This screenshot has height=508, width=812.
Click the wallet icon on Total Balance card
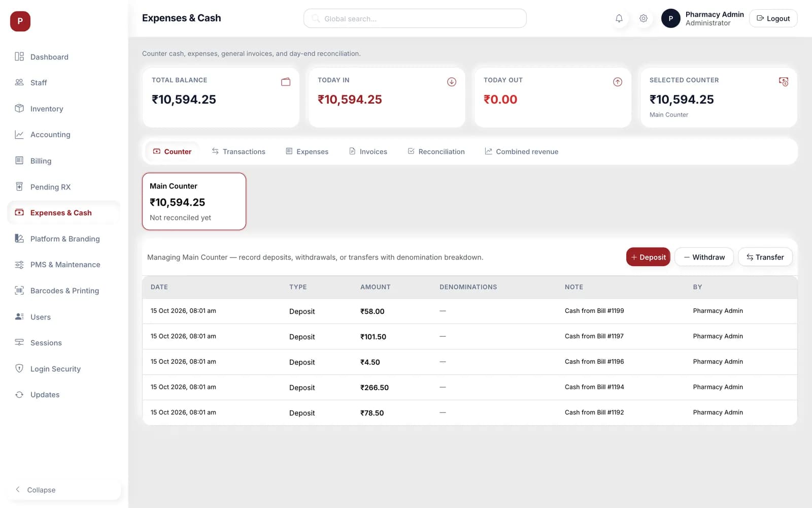tap(286, 82)
